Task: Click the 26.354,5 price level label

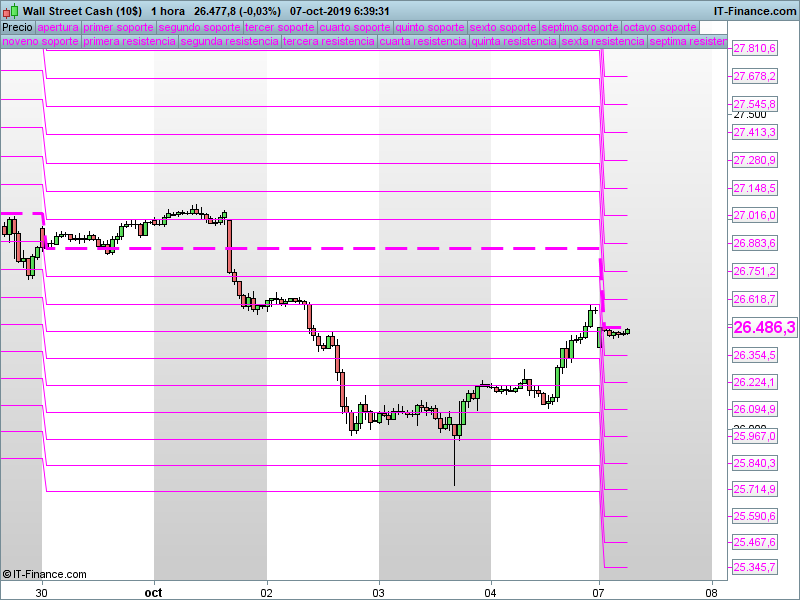Action: 755,355
